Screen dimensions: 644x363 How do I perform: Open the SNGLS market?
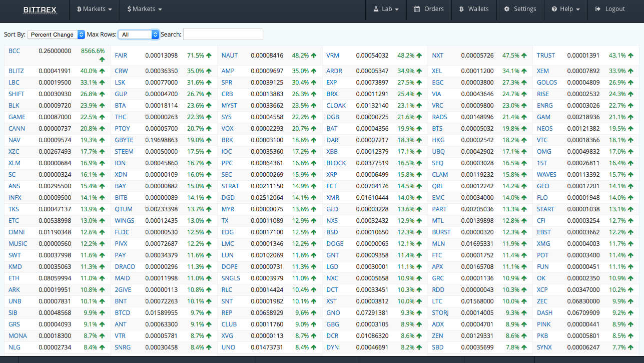(231, 278)
